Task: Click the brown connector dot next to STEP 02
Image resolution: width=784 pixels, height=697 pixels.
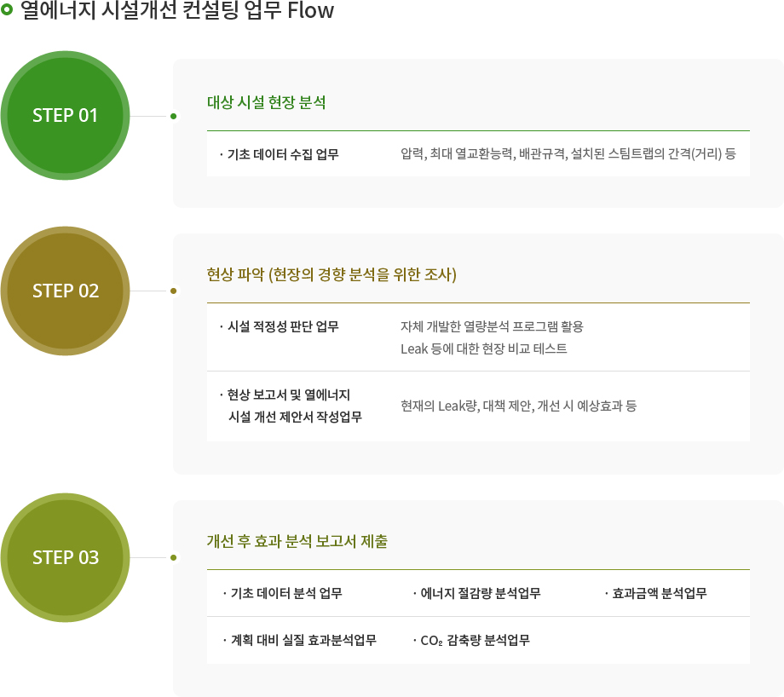Action: (x=174, y=291)
